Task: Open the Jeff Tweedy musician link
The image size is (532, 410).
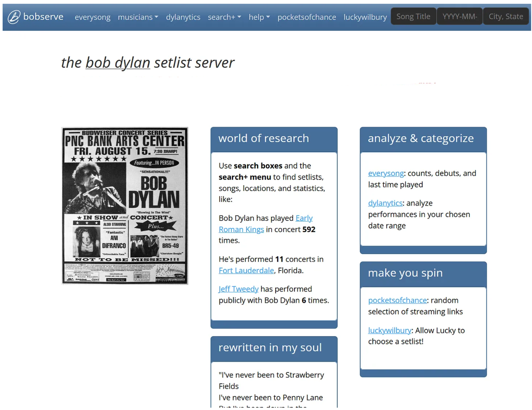Action: [x=238, y=289]
